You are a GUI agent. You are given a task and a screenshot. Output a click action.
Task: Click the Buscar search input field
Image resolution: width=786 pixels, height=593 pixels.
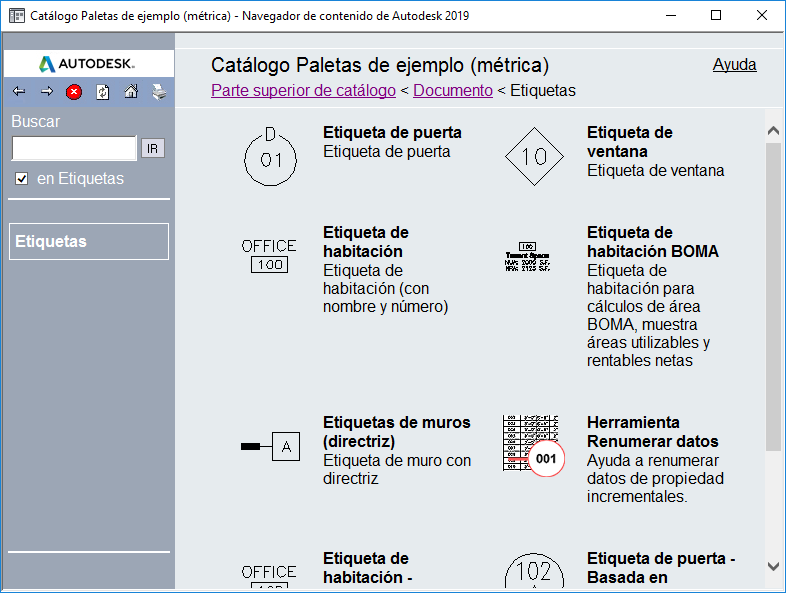tap(74, 148)
